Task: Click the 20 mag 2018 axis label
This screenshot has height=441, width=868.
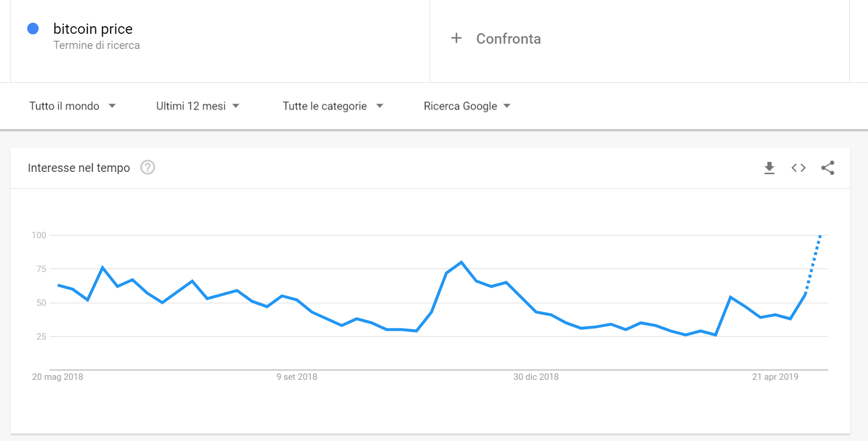Action: [x=57, y=377]
